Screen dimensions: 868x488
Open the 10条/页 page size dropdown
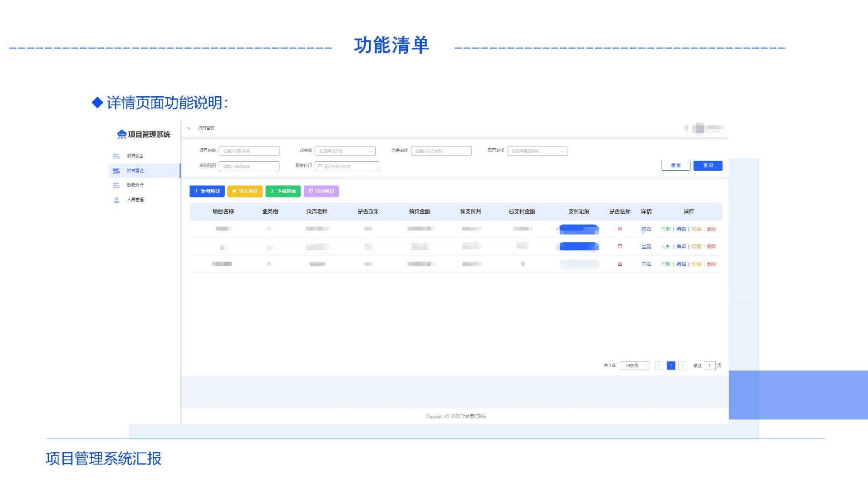634,366
